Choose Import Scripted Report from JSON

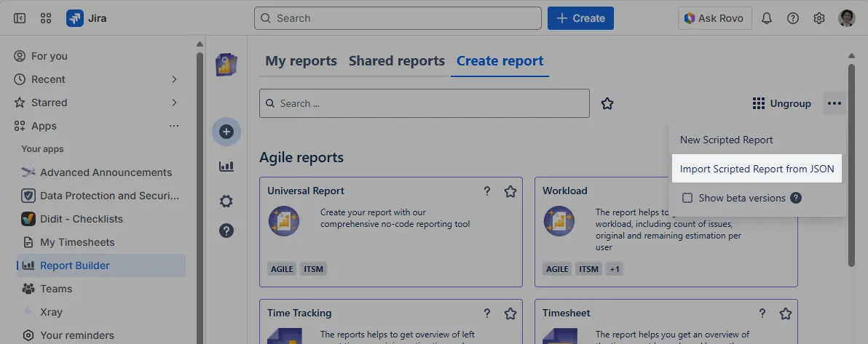click(x=757, y=169)
